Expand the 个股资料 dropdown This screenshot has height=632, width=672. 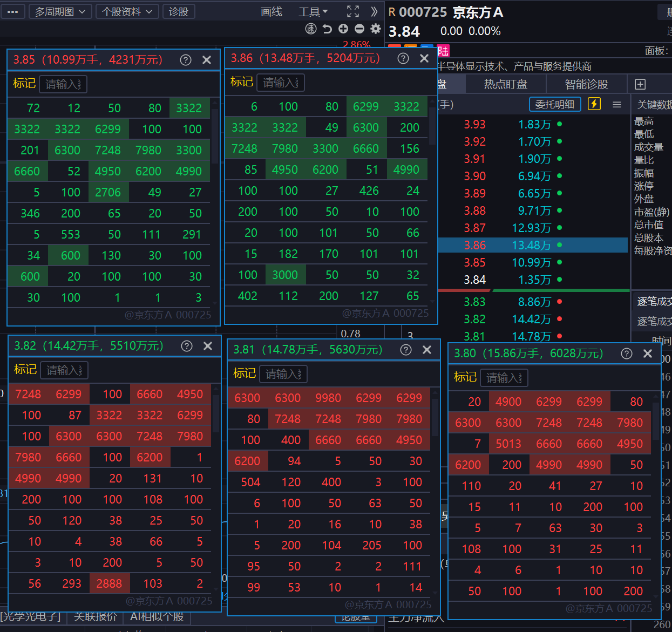(x=127, y=11)
